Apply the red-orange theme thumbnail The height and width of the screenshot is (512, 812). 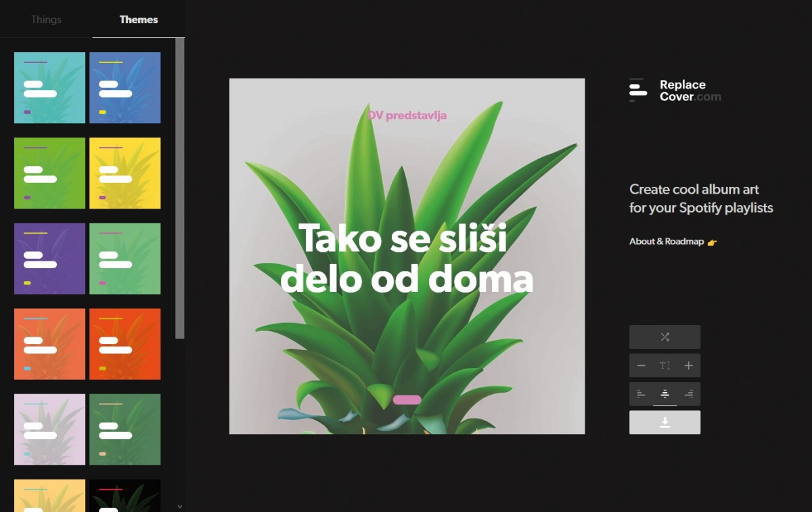(x=125, y=344)
